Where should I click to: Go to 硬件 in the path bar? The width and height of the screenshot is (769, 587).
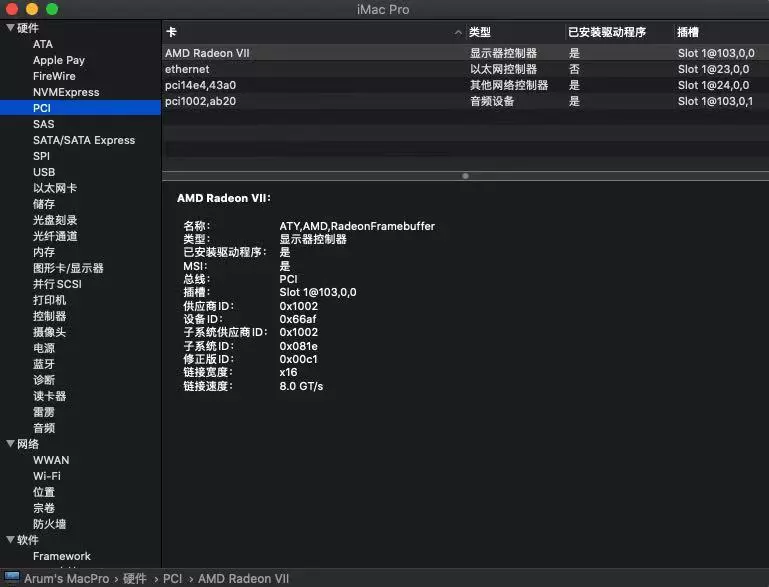pos(135,579)
